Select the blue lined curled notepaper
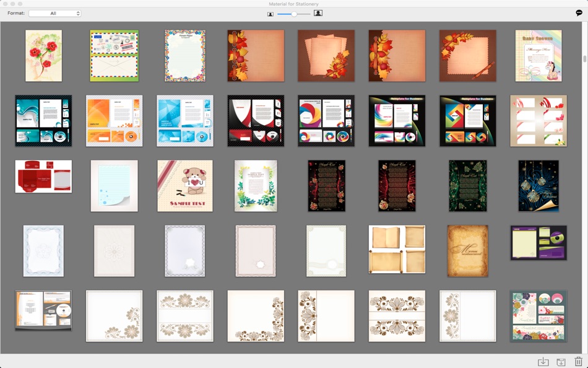Screen dimensions: 588x368 tap(115, 186)
